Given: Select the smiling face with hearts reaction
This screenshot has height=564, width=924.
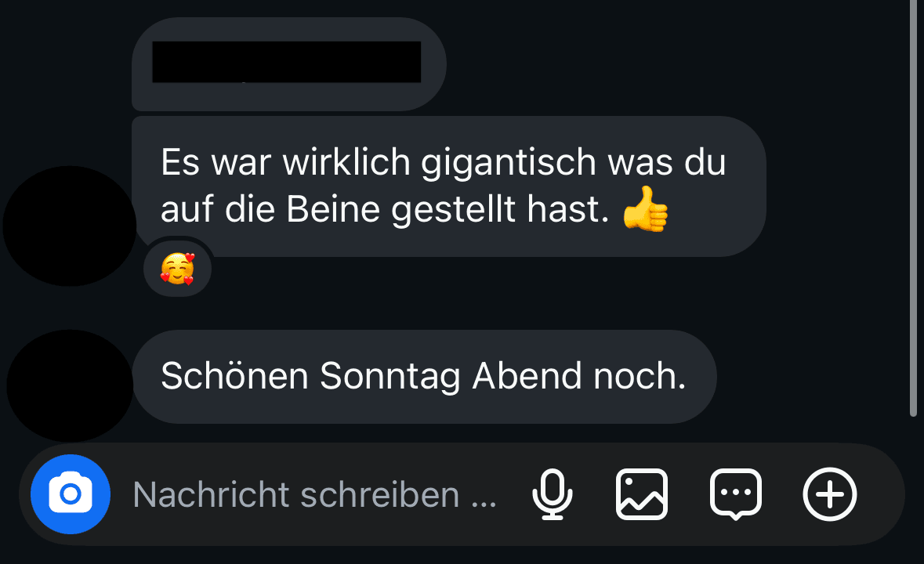Looking at the screenshot, I should point(177,269).
